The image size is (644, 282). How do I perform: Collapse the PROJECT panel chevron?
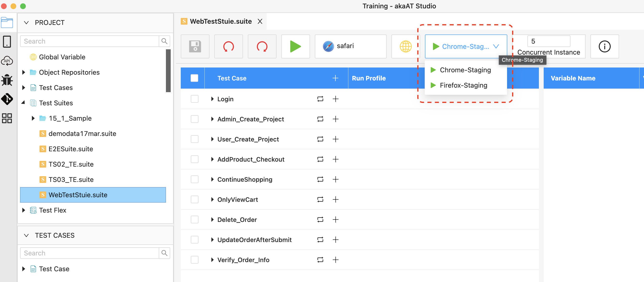pos(26,23)
